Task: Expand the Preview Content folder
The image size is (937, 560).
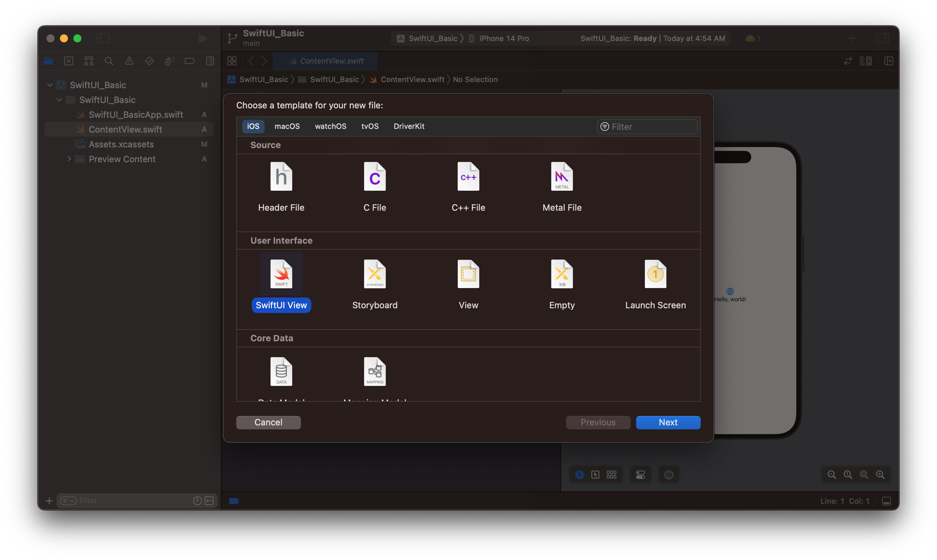Action: [x=69, y=159]
